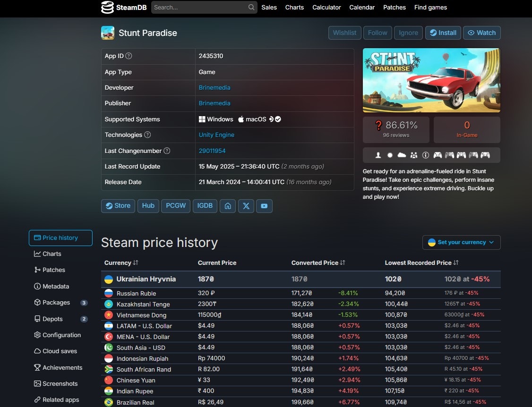Image resolution: width=532 pixels, height=407 pixels.
Task: Open the Charts item in top navigation
Action: (x=294, y=8)
